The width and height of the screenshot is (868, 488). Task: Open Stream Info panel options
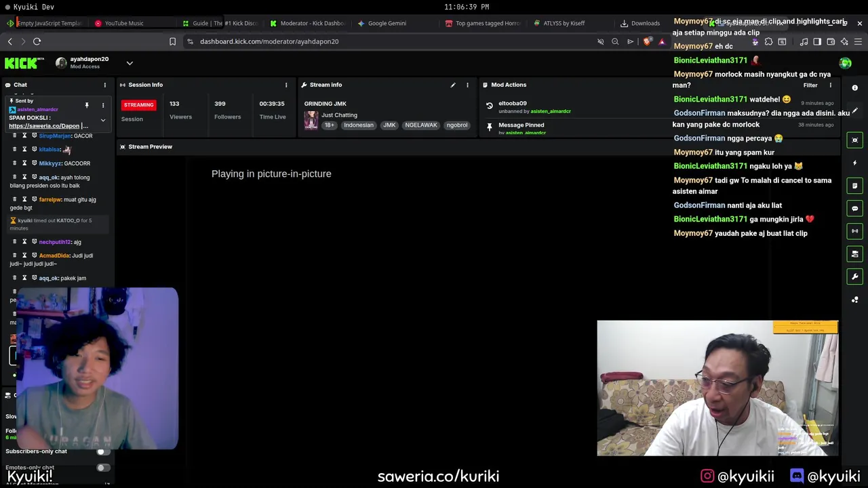467,85
